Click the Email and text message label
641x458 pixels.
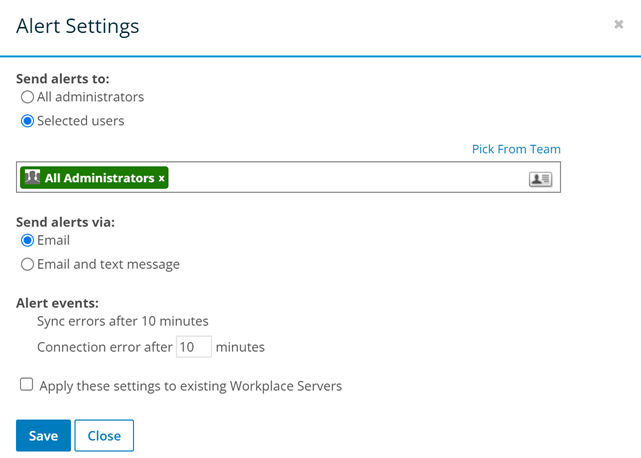[x=108, y=265]
